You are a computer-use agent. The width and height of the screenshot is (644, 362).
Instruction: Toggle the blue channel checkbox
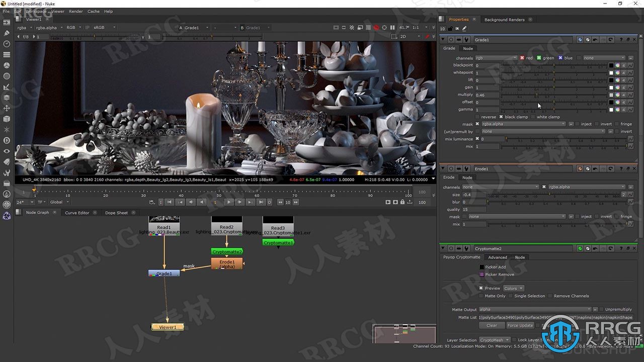tap(560, 58)
